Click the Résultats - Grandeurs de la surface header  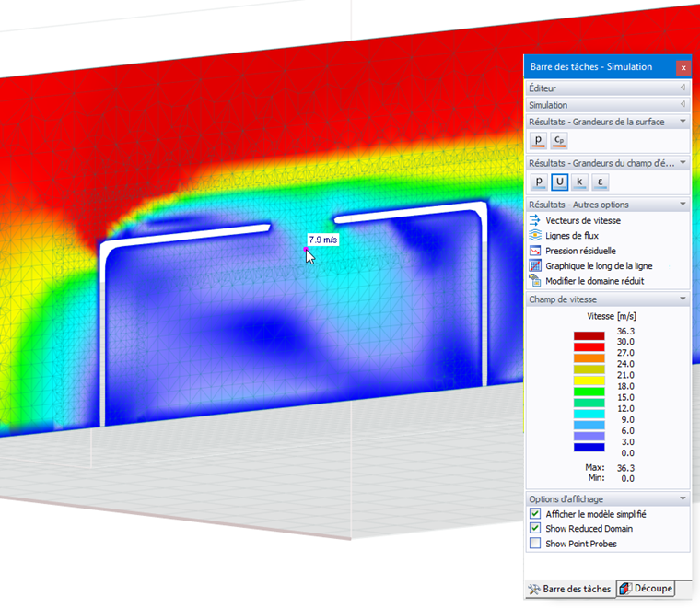click(608, 122)
